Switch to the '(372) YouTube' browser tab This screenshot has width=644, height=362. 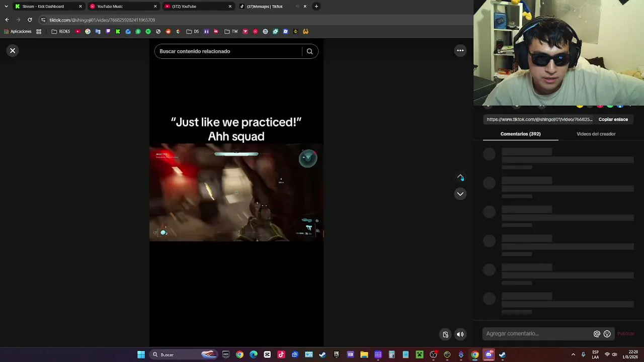pos(198,7)
